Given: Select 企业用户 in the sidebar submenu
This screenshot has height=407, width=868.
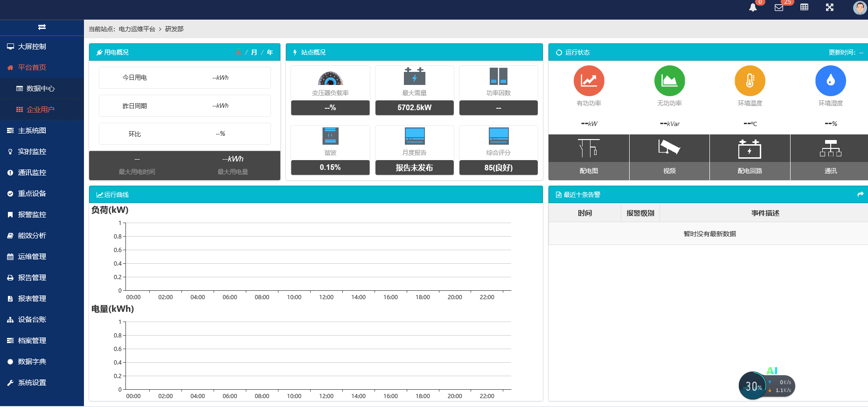Looking at the screenshot, I should pos(40,109).
